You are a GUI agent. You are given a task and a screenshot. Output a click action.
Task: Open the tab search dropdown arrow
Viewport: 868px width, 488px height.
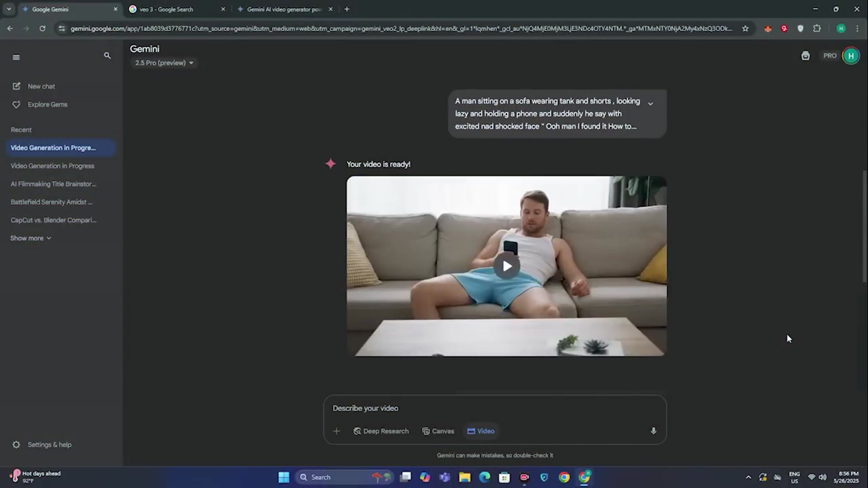coord(9,9)
